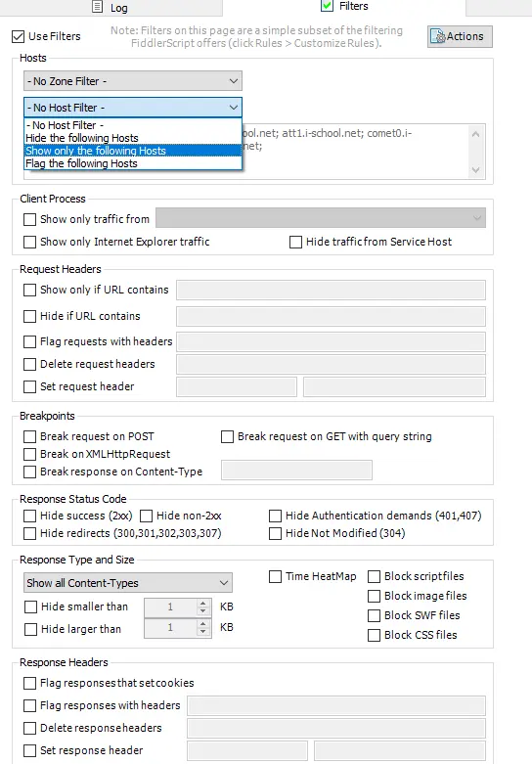The height and width of the screenshot is (764, 532).
Task: Check Delete response headers
Action: (29, 729)
